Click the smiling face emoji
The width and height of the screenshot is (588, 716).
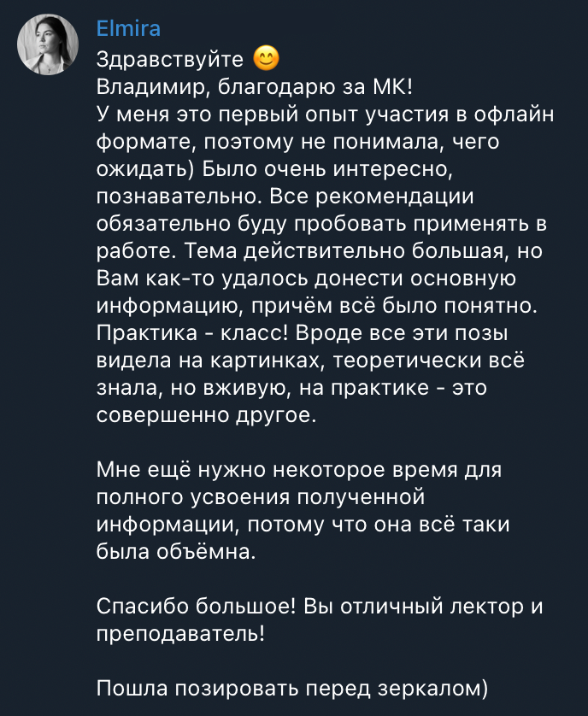(268, 59)
